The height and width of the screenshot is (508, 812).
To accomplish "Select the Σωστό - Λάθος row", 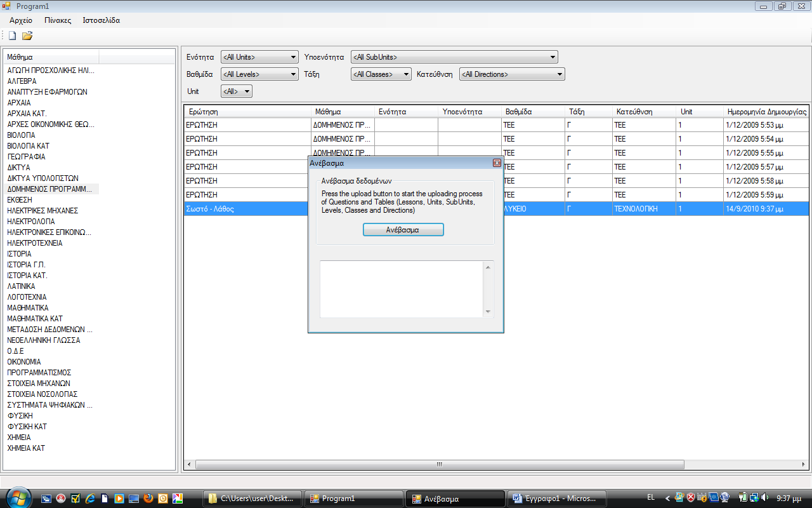I will 497,209.
